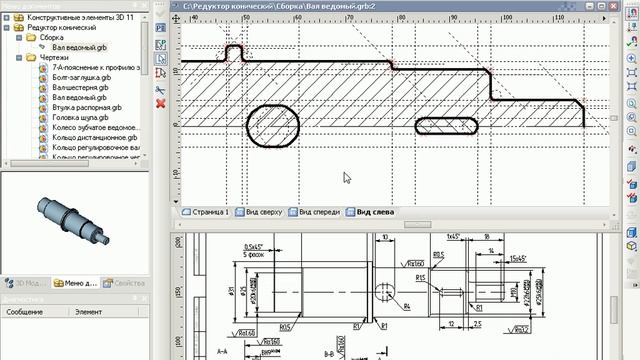Click the Редуктор конический library label
Screen dimensions: 640x360
point(62,27)
